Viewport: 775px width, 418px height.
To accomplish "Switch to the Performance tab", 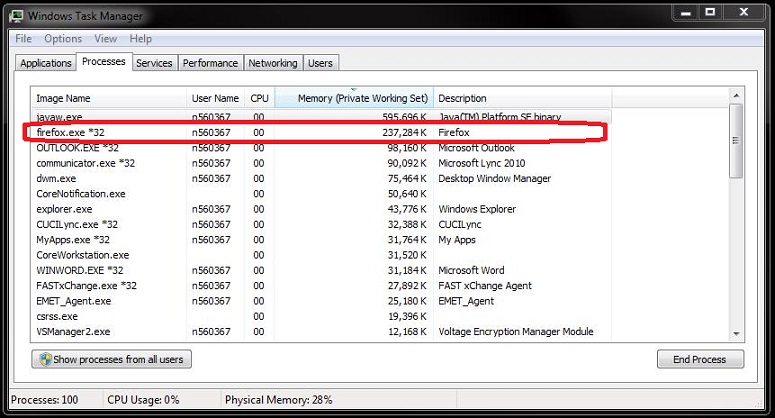I will pos(210,63).
